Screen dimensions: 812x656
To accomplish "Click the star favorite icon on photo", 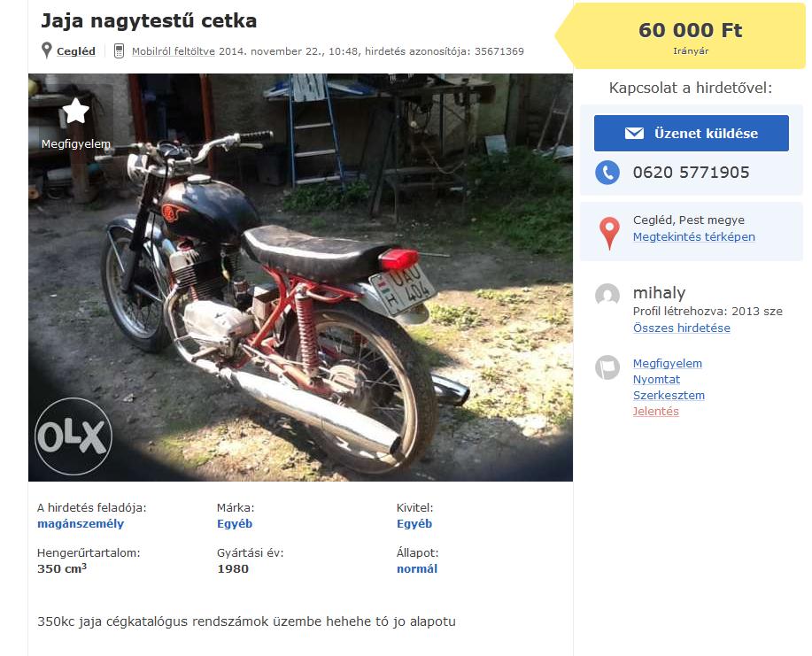I will click(x=76, y=112).
